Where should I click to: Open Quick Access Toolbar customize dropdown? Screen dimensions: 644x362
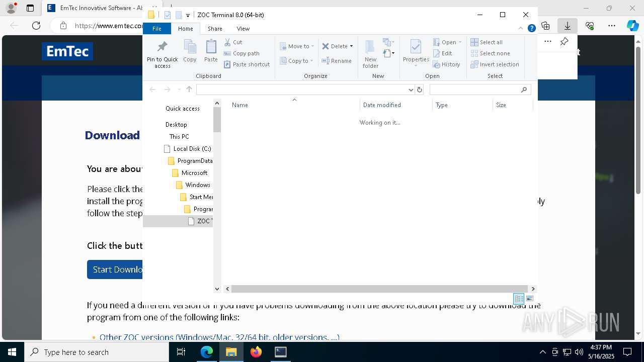tap(188, 15)
